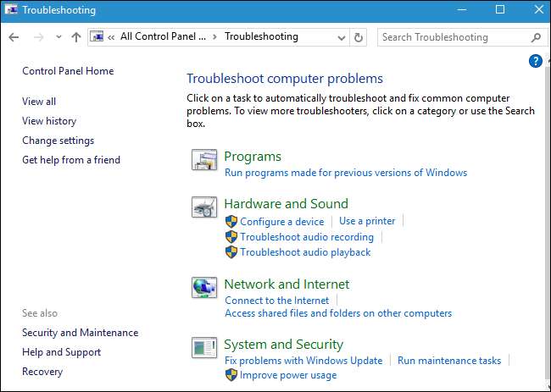The height and width of the screenshot is (392, 551).
Task: Open Access shared files and folders troubleshooter
Action: tap(338, 313)
